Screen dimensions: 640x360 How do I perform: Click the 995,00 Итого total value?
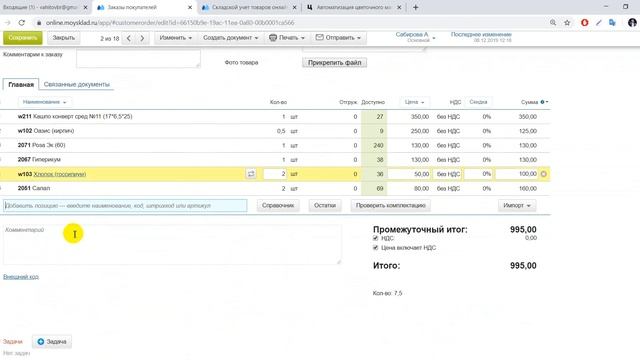(523, 266)
